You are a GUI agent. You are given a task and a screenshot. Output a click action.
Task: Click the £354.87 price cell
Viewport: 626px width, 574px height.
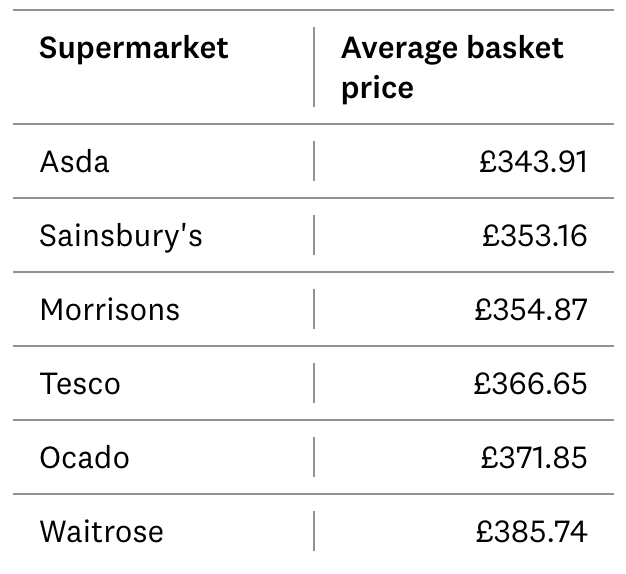click(531, 310)
